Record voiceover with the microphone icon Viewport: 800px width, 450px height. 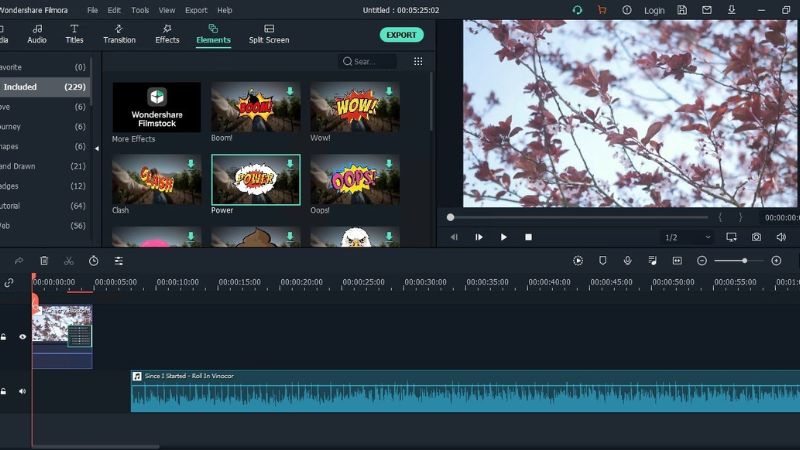click(x=628, y=261)
